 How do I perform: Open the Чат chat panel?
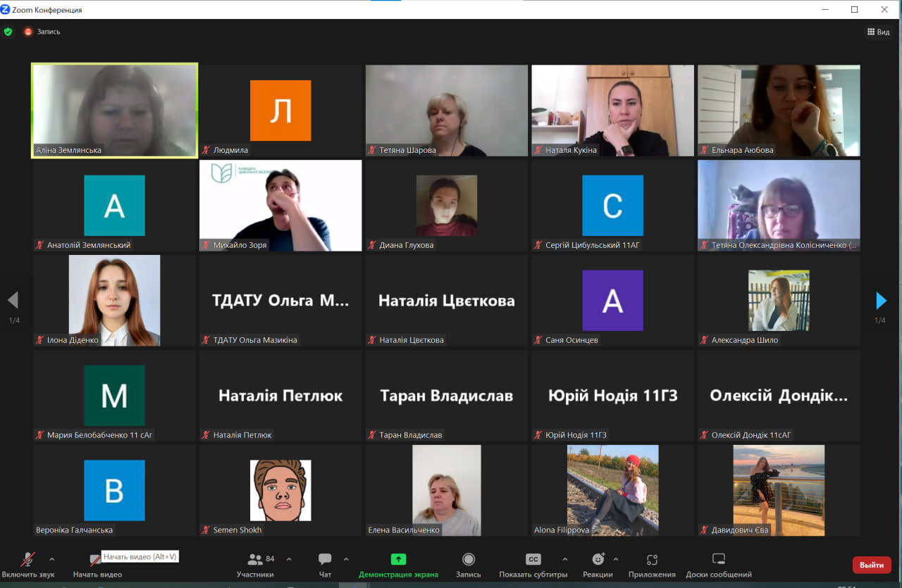[325, 565]
